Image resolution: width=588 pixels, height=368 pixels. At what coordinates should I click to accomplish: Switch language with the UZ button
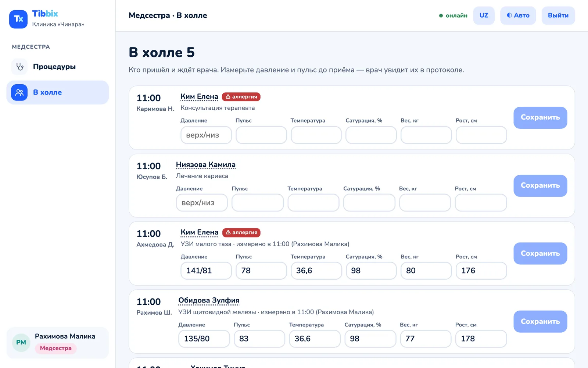coord(484,15)
